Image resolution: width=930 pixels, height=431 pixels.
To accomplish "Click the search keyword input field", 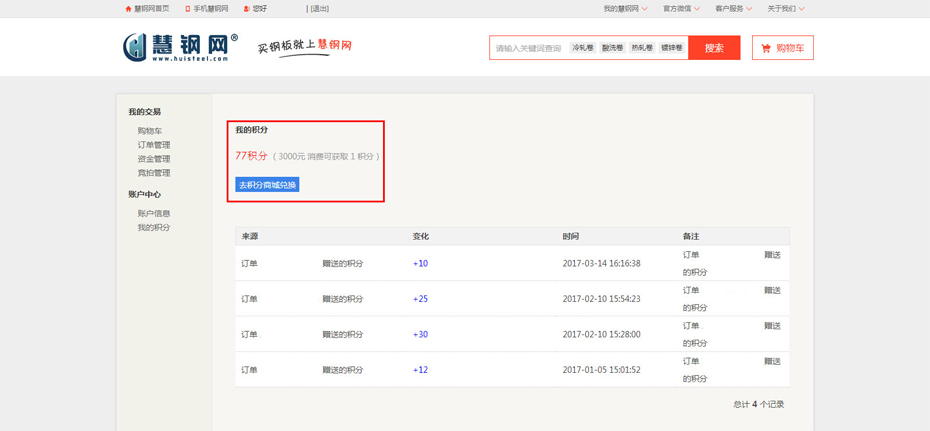I will (528, 48).
